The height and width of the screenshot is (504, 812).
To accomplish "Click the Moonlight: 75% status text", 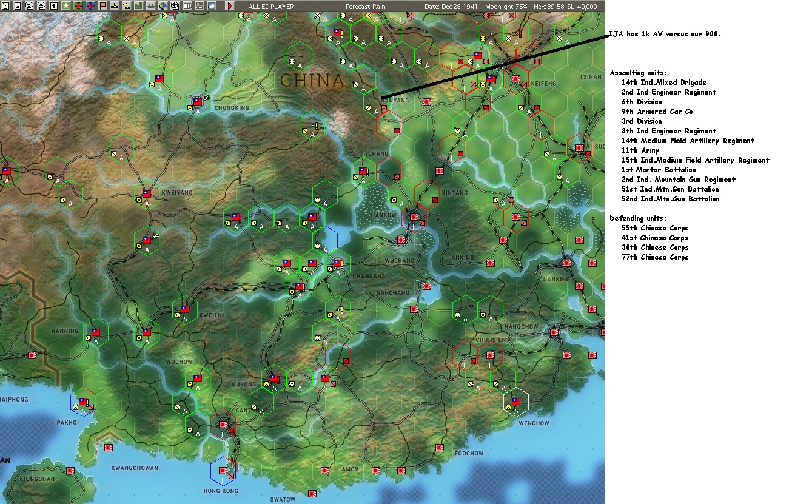I will [x=505, y=6].
